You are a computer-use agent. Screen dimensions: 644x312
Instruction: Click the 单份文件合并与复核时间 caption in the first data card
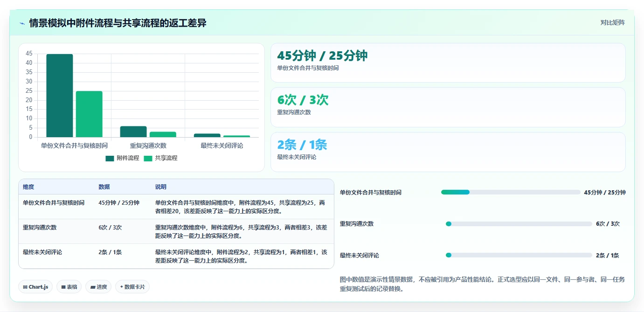point(308,68)
